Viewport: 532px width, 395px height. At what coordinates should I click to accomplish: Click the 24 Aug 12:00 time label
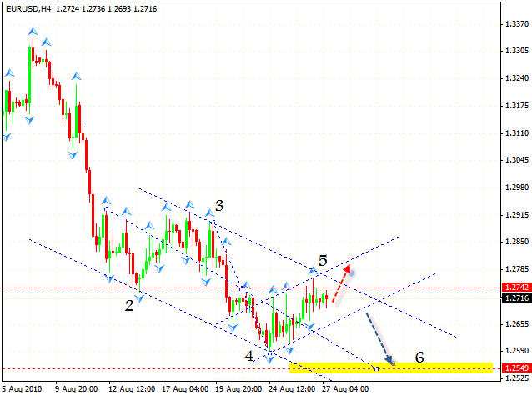[x=292, y=388]
